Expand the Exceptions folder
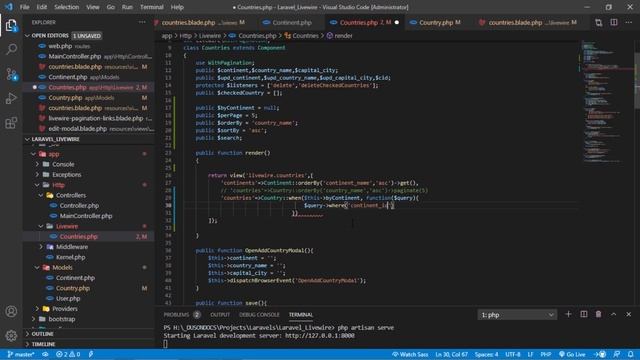 point(37,175)
